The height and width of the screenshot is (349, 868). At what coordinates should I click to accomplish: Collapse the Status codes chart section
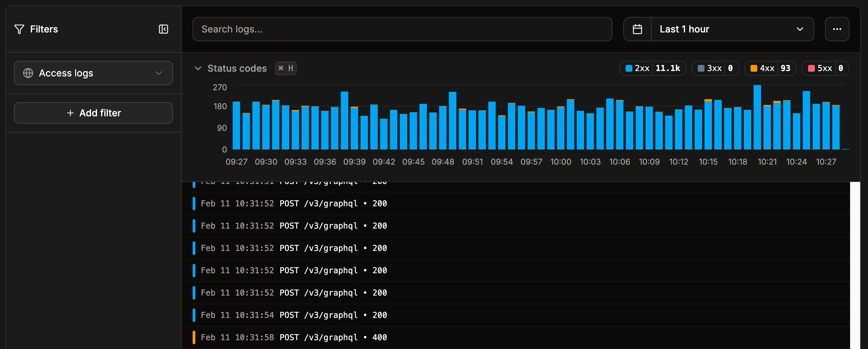(198, 68)
